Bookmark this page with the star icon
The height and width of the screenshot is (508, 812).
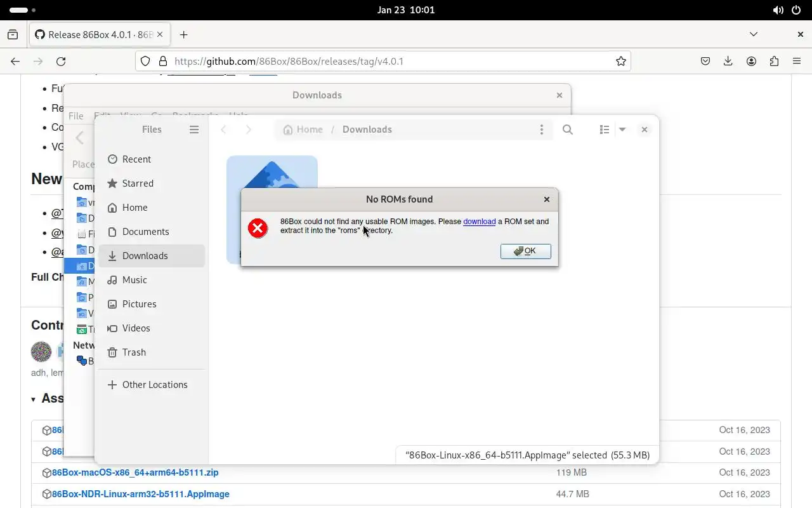tap(621, 62)
